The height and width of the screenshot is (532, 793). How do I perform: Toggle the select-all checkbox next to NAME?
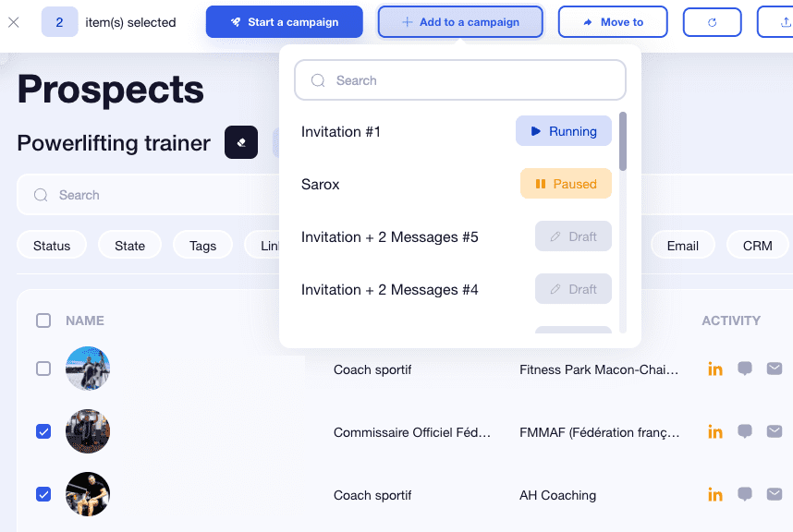pos(43,320)
